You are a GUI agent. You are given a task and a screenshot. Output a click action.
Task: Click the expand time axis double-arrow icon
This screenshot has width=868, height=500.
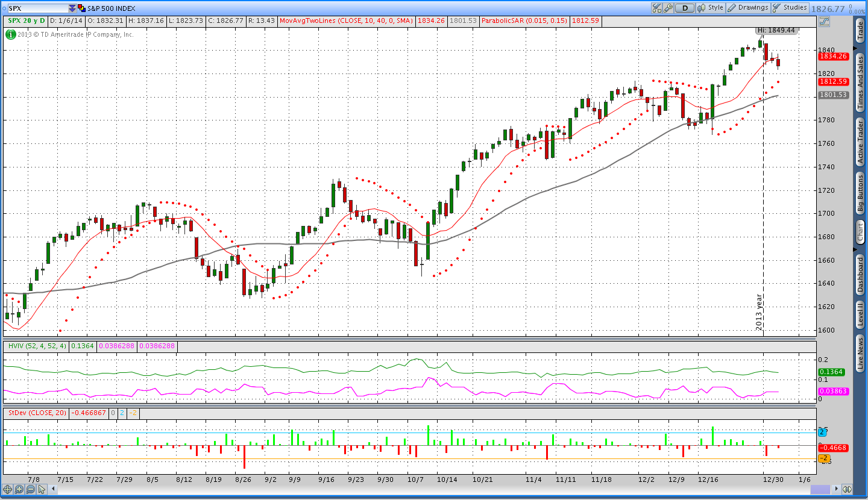847,489
